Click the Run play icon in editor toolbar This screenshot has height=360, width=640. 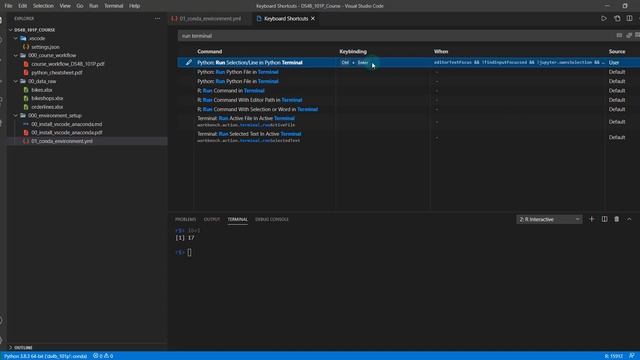tap(604, 18)
